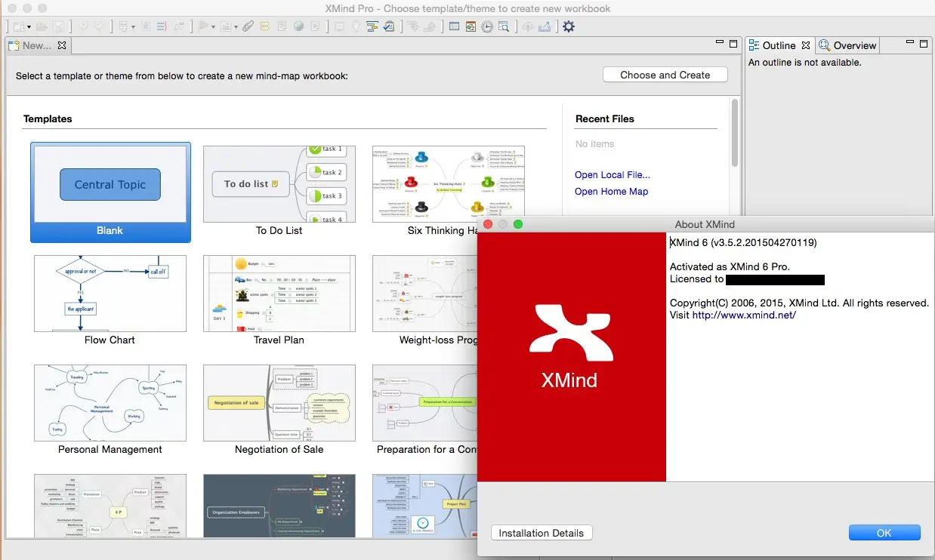Image resolution: width=935 pixels, height=560 pixels.
Task: Click the clipboard Task Info icon
Action: (389, 26)
